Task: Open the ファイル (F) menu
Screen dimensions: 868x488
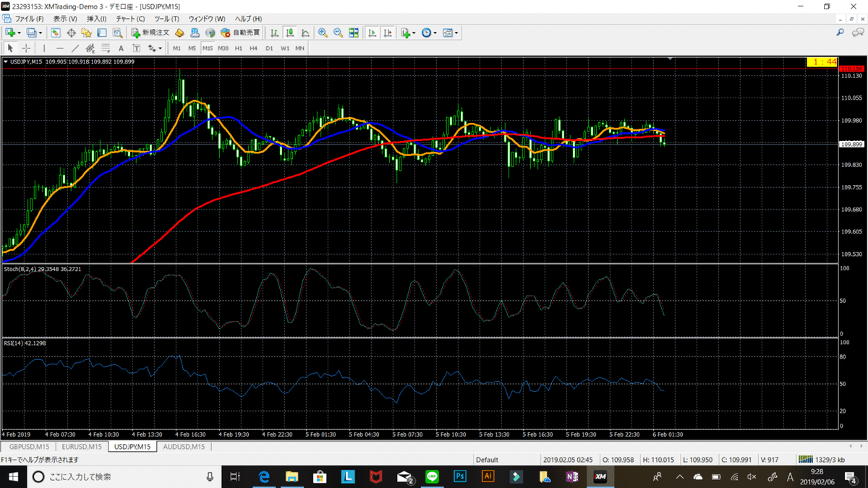Action: [x=30, y=18]
